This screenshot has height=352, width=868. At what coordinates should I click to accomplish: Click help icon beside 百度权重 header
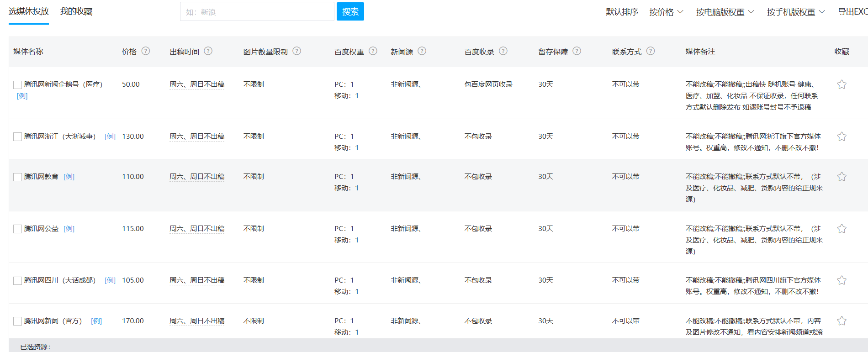click(373, 51)
